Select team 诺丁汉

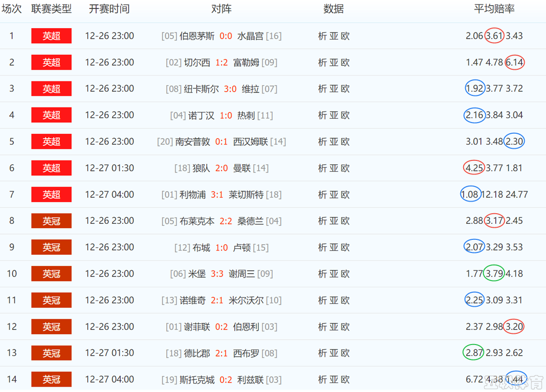[201, 115]
